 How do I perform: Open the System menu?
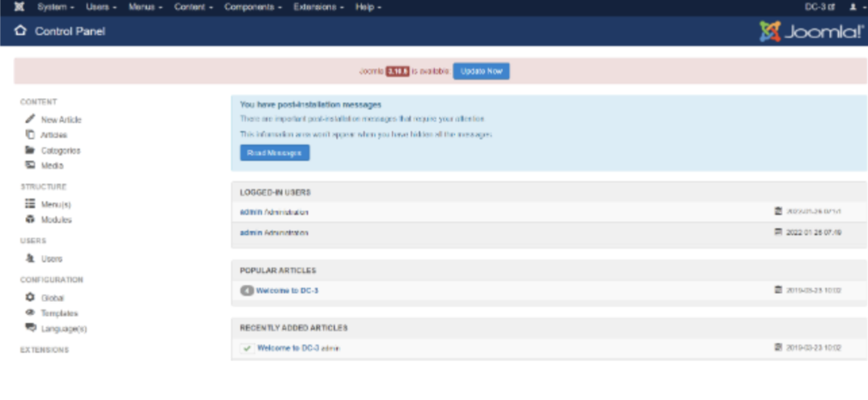[x=56, y=7]
